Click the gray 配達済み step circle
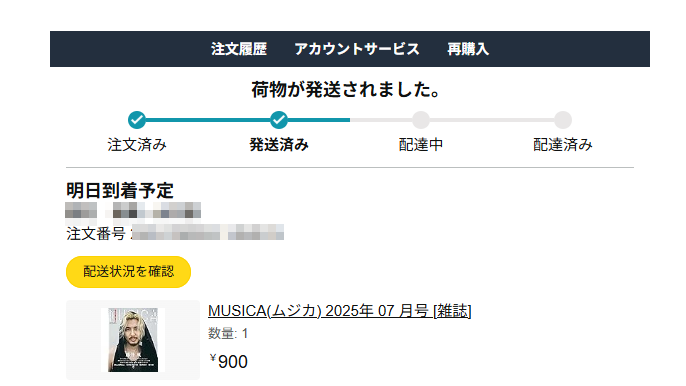 (563, 119)
